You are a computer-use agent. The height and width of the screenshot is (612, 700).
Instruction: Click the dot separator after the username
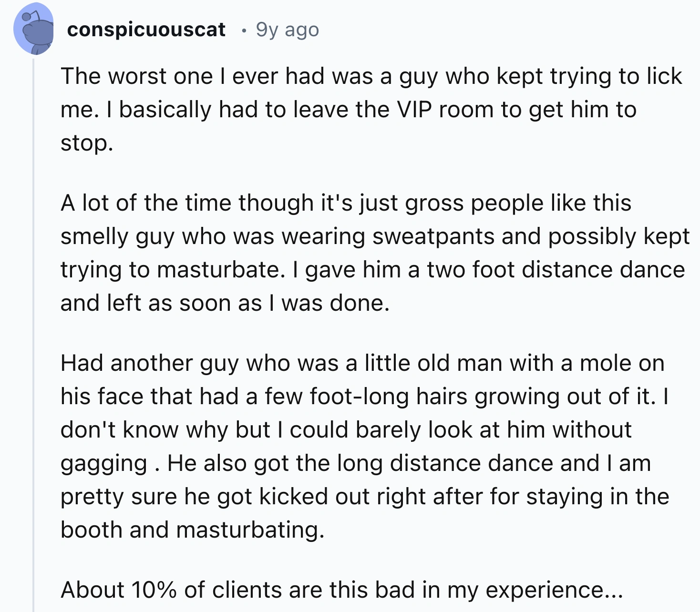(x=244, y=31)
